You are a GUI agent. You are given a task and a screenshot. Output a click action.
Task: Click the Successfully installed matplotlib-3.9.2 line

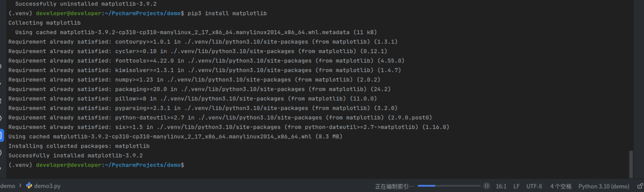76,156
